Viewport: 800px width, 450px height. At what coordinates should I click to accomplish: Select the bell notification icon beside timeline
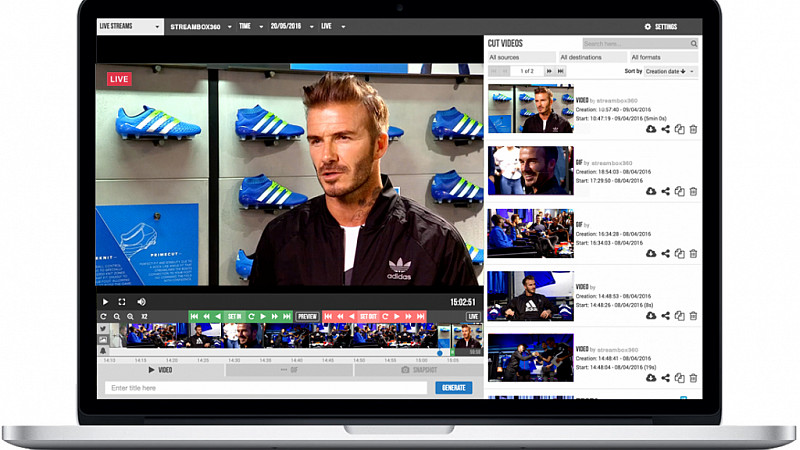pos(103,351)
